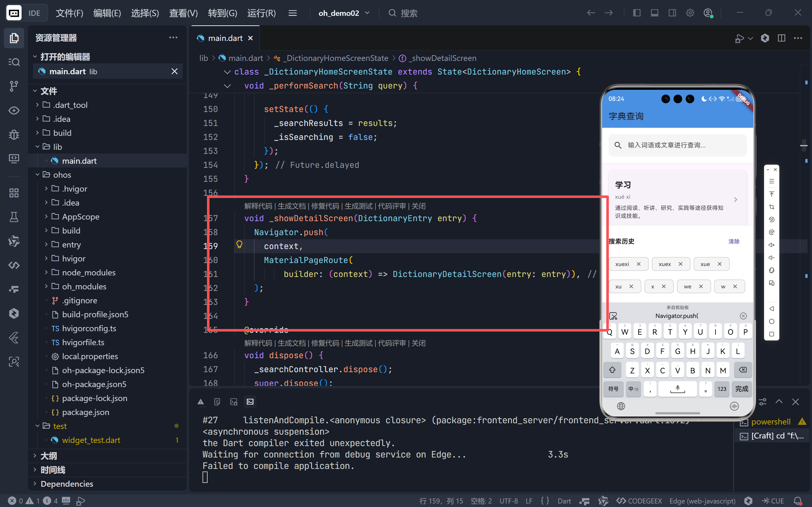Click the notification bell in status bar
Image resolution: width=812 pixels, height=507 pixels.
[x=798, y=500]
